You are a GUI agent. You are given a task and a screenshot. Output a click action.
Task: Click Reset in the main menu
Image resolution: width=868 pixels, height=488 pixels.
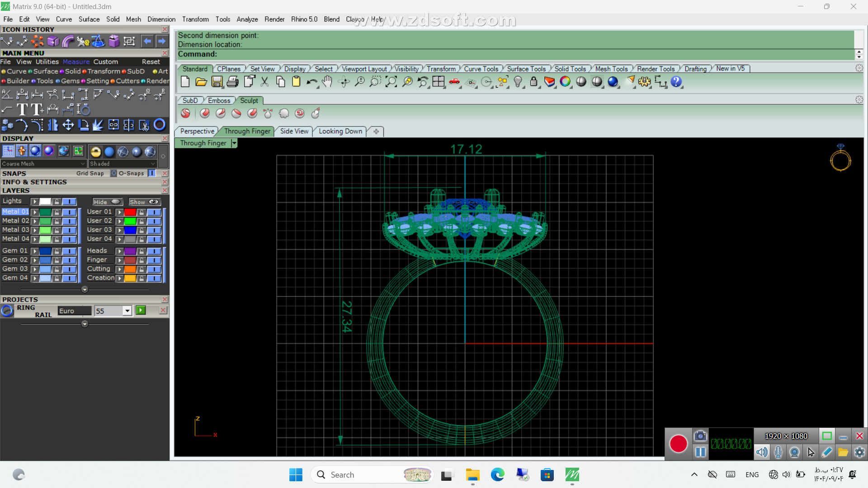[x=151, y=61]
